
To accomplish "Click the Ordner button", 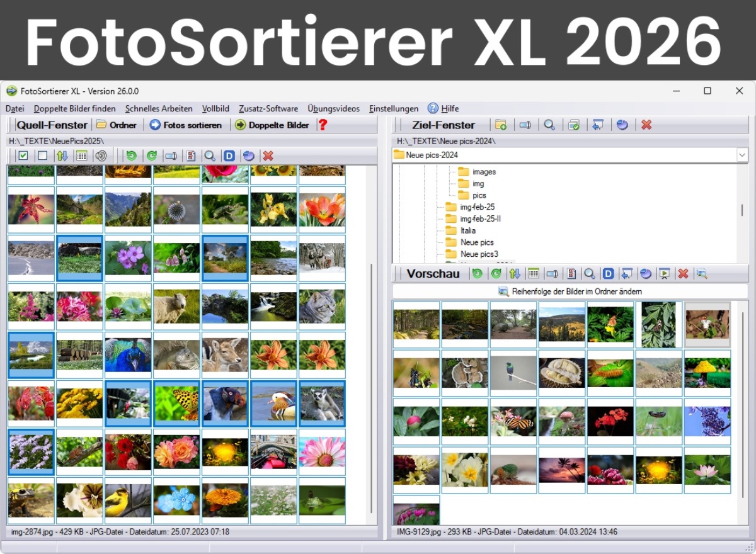I will (x=117, y=125).
